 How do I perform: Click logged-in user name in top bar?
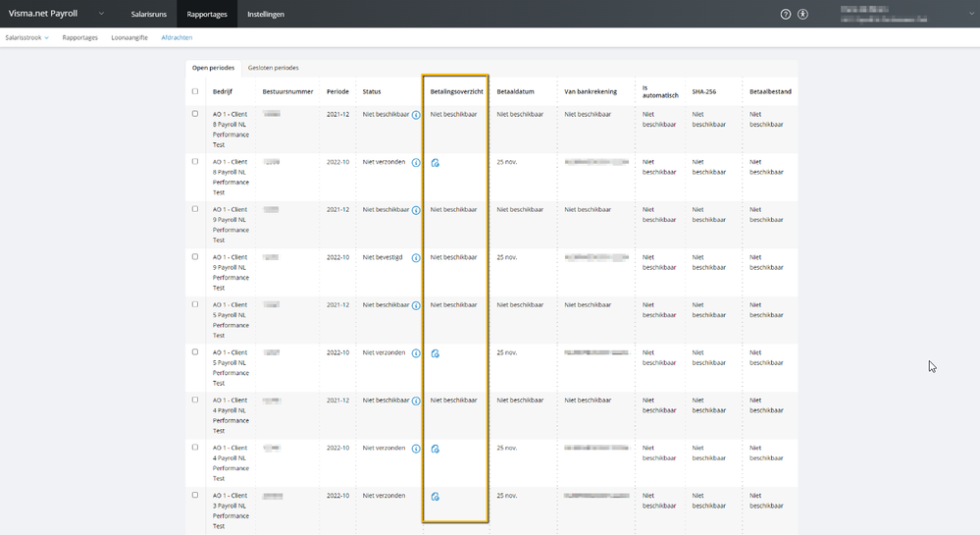point(865,10)
